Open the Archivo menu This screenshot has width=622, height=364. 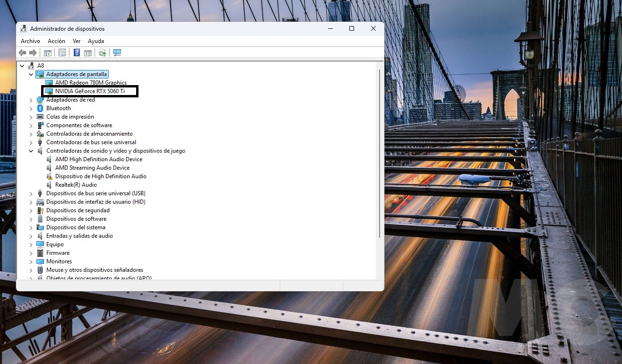30,41
